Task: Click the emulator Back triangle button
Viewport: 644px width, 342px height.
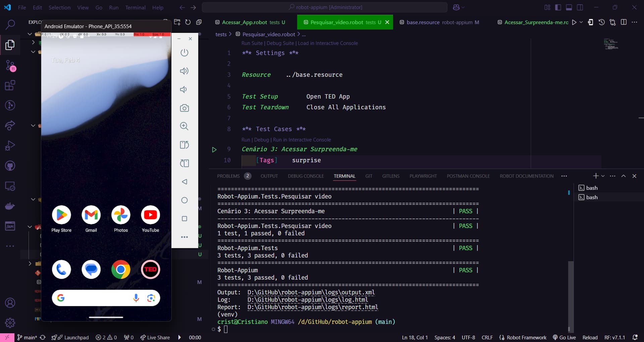Action: [184, 182]
